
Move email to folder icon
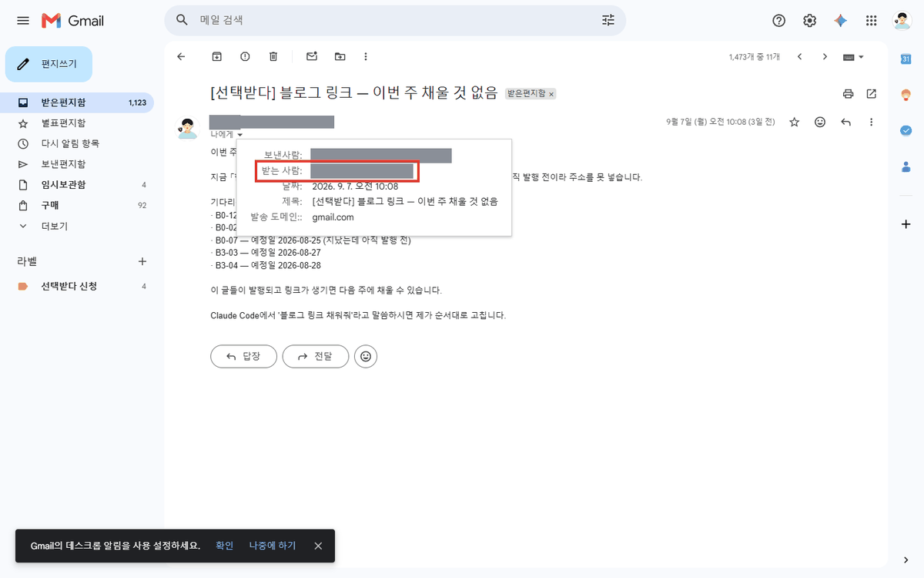point(340,56)
